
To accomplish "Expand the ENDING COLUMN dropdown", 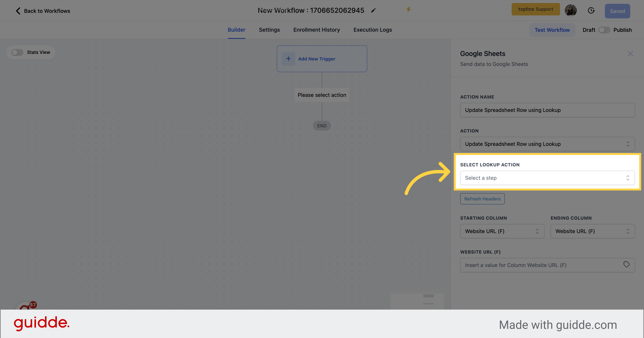I will tap(592, 231).
